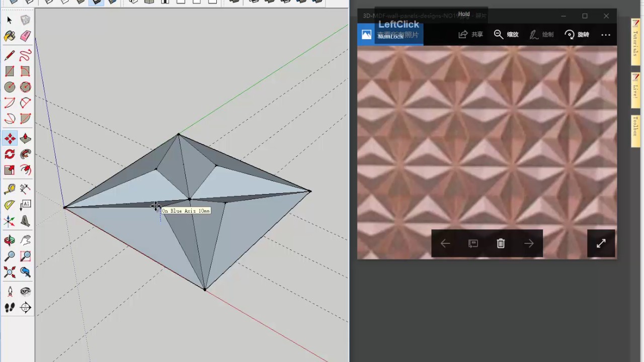Activate the Look Around eye tool
The height and width of the screenshot is (362, 644).
(26, 292)
